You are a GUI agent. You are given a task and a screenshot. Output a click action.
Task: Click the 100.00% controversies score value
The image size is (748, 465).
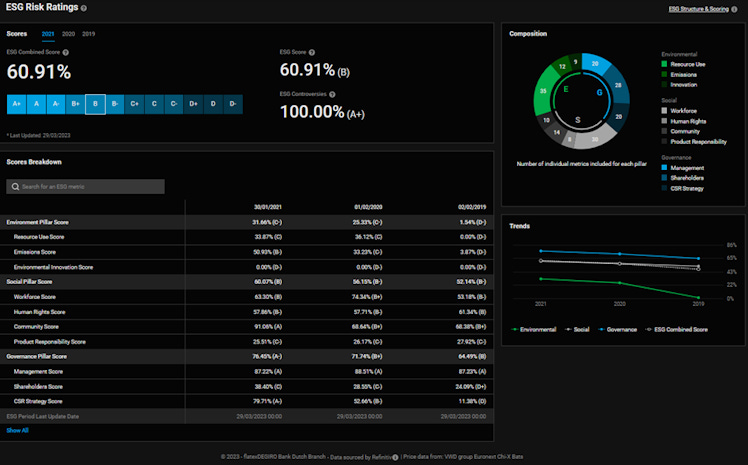coord(312,112)
